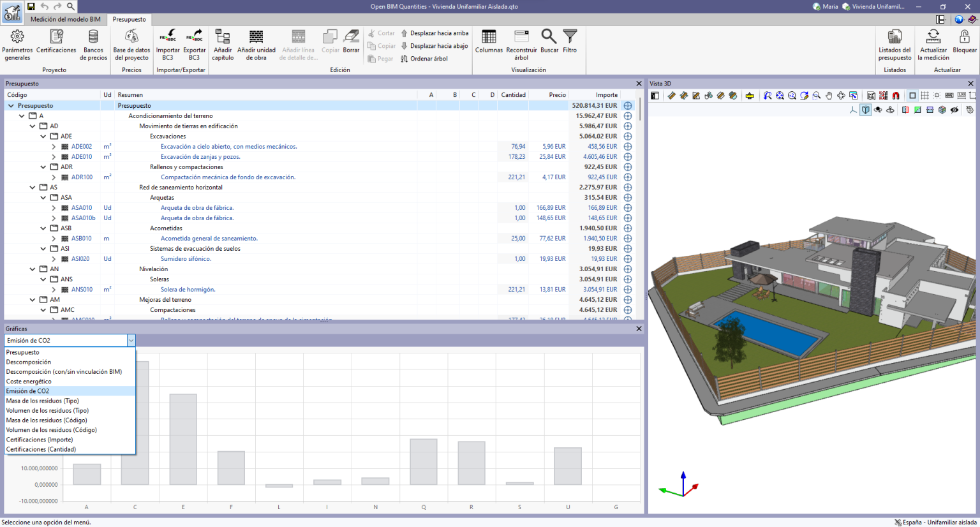Click zoom extents icon in Vista 3D
The width and height of the screenshot is (980, 527).
point(780,96)
